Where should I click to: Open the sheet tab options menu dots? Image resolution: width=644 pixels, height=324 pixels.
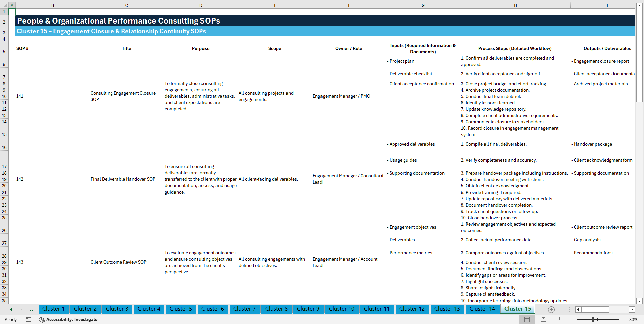tap(568, 309)
